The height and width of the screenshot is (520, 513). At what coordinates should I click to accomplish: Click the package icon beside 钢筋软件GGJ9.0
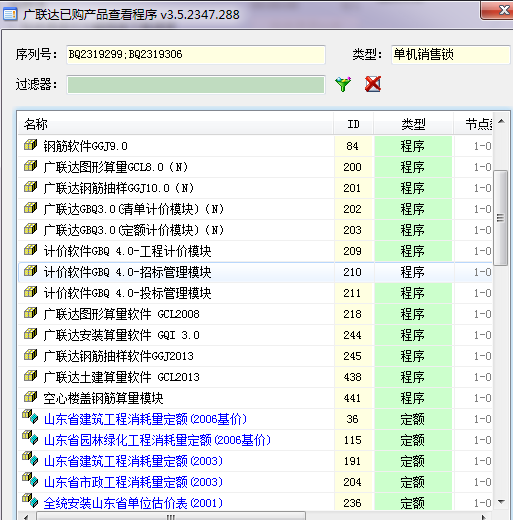point(30,145)
